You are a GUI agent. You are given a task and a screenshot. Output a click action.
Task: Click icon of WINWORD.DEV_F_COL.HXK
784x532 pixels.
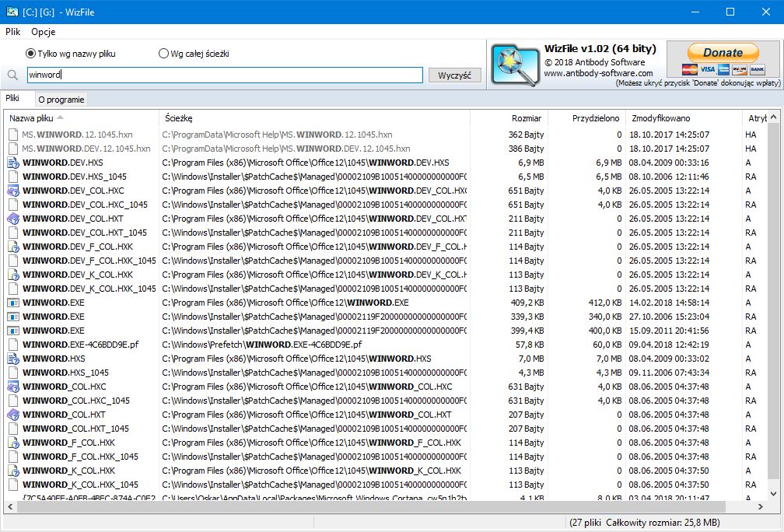[13, 247]
